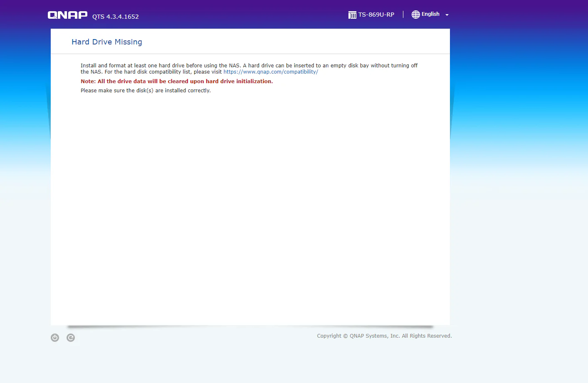Click the NAS device icon beside TS-869U-RP
The image size is (588, 383).
352,15
